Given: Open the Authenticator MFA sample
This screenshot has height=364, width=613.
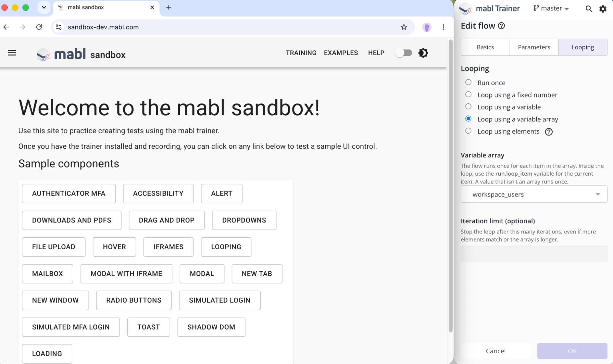Looking at the screenshot, I should click(x=69, y=193).
